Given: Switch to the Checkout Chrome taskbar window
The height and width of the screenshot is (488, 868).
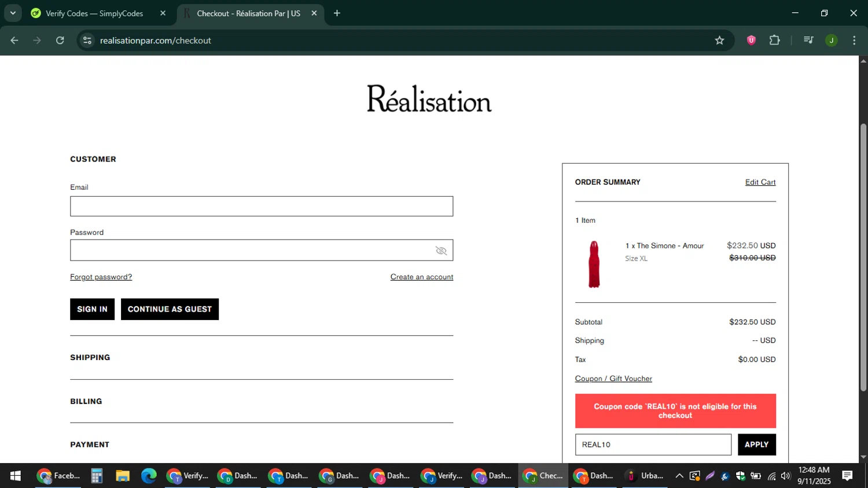Looking at the screenshot, I should point(543,476).
